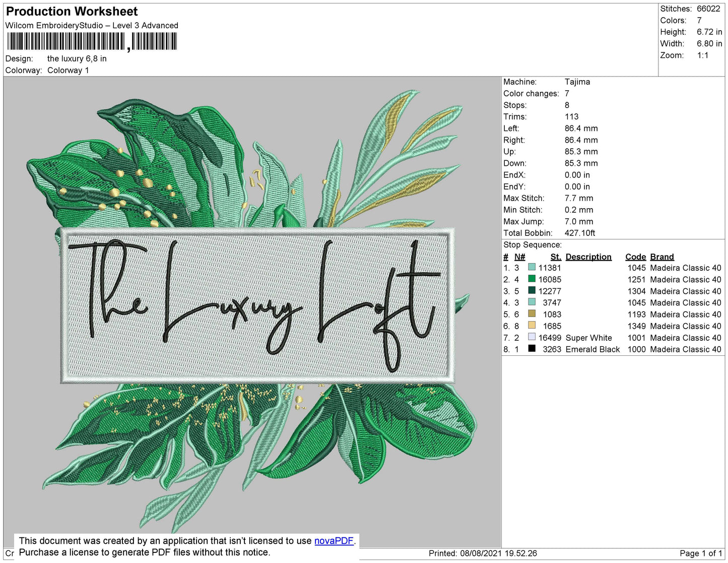Click the 'N#' column header
This screenshot has width=728, height=563.
tap(519, 257)
